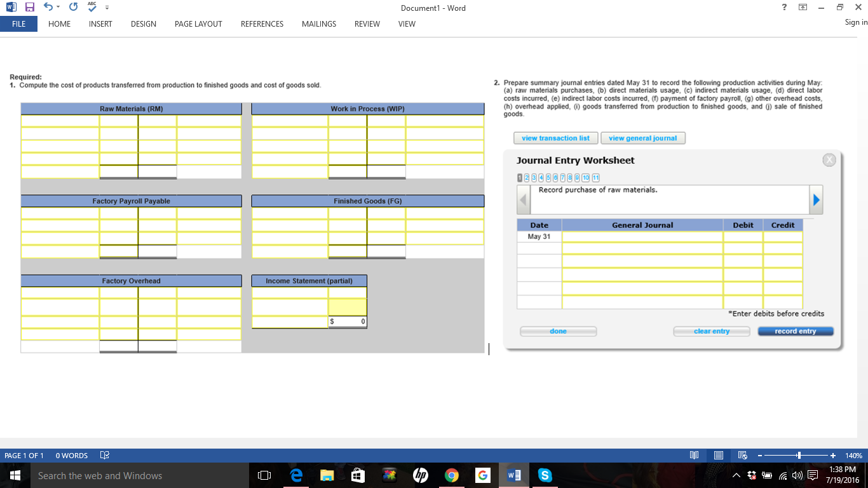Click the view general journal button

(642, 138)
